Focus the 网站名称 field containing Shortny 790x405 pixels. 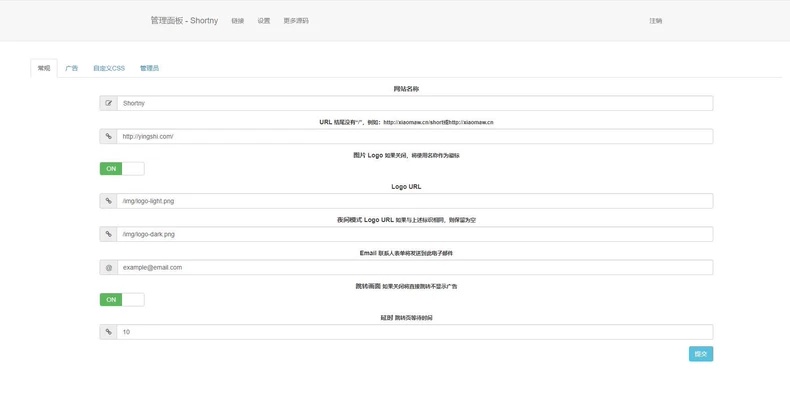415,103
